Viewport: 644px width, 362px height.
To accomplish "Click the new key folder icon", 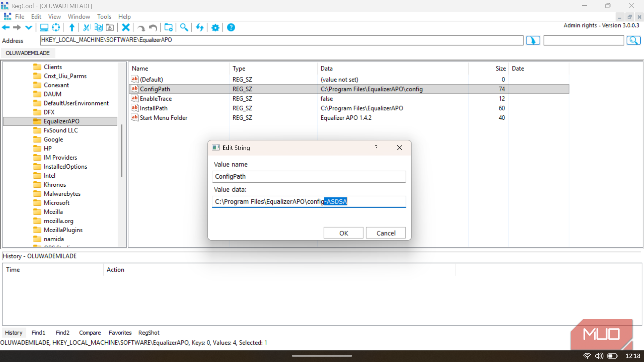I will point(168,27).
